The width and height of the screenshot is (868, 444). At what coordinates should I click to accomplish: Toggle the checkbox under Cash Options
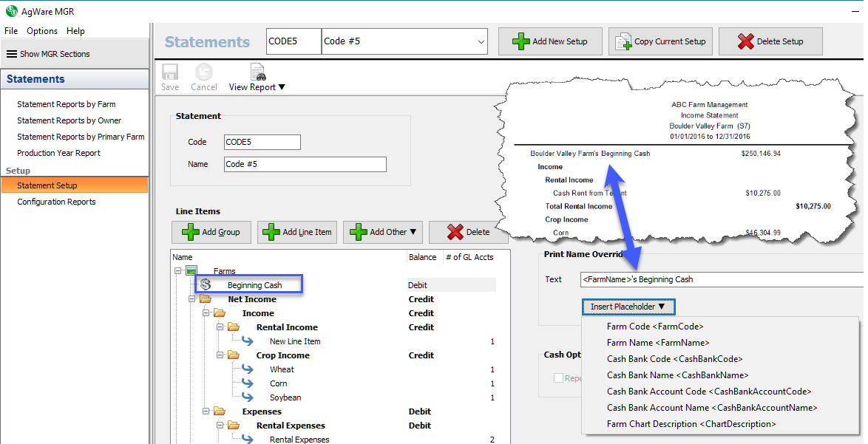point(559,378)
